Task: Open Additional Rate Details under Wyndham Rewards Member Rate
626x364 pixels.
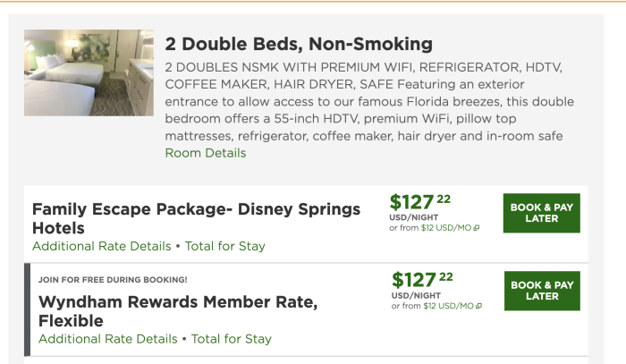Action: click(x=107, y=339)
